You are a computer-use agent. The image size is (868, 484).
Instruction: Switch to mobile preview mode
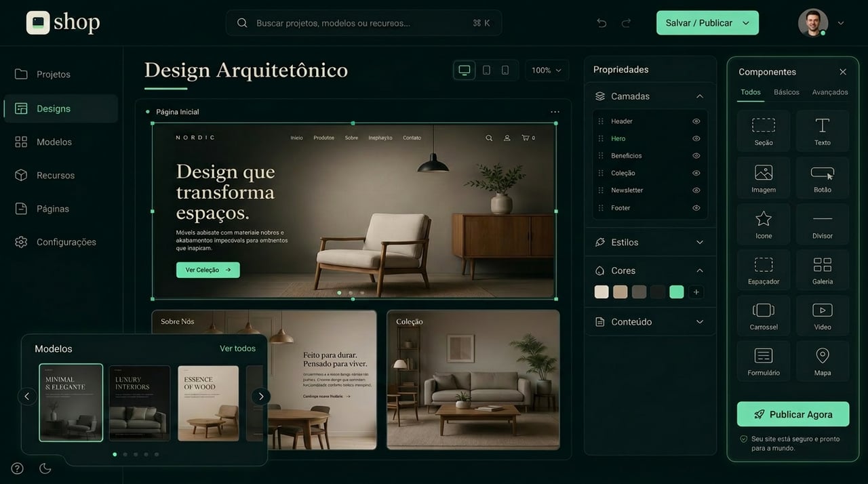click(x=505, y=70)
